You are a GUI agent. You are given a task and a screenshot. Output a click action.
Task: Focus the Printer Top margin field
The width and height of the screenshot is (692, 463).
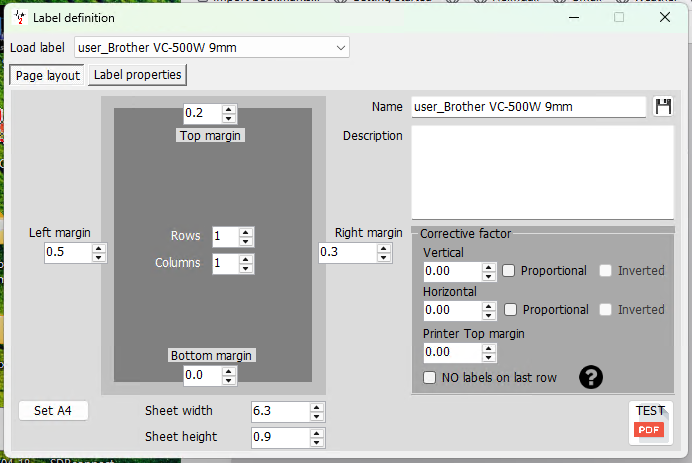coord(452,353)
